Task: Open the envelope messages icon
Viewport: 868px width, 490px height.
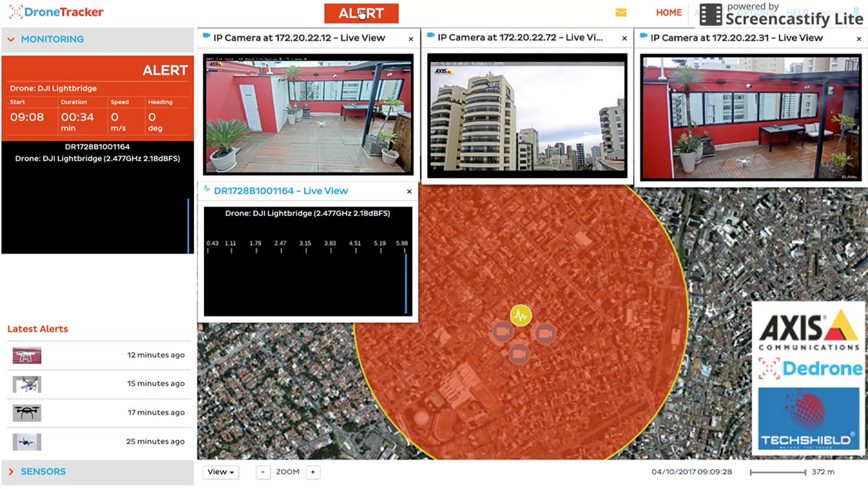Action: pos(621,13)
